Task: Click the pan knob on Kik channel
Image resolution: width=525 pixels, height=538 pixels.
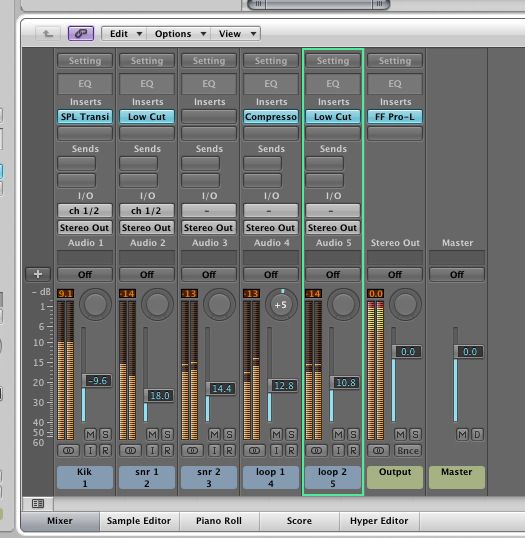Action: 95,304
